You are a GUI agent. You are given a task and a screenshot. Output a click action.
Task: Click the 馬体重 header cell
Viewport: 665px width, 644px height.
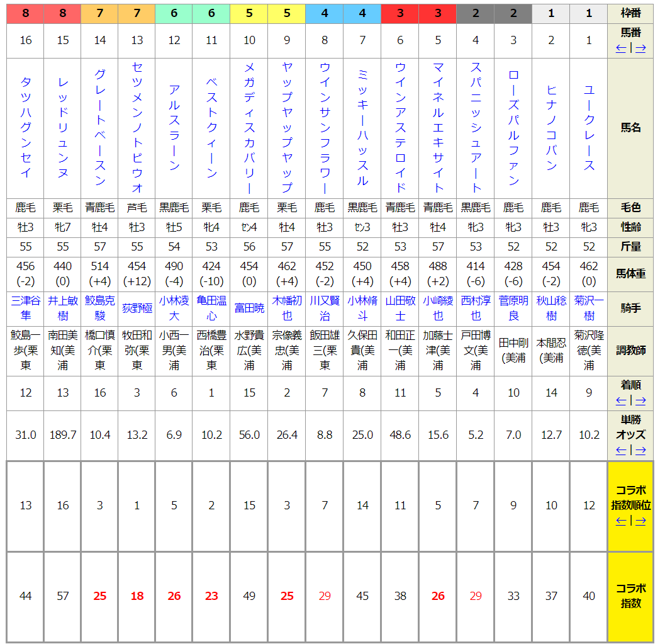[630, 274]
